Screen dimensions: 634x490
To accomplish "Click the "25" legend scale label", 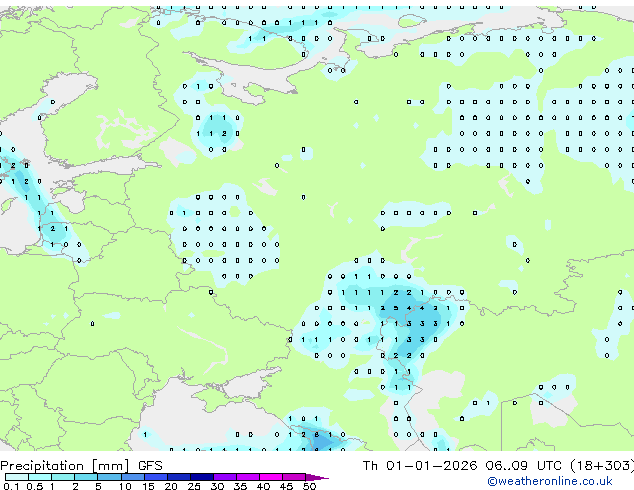I will 194,486.
